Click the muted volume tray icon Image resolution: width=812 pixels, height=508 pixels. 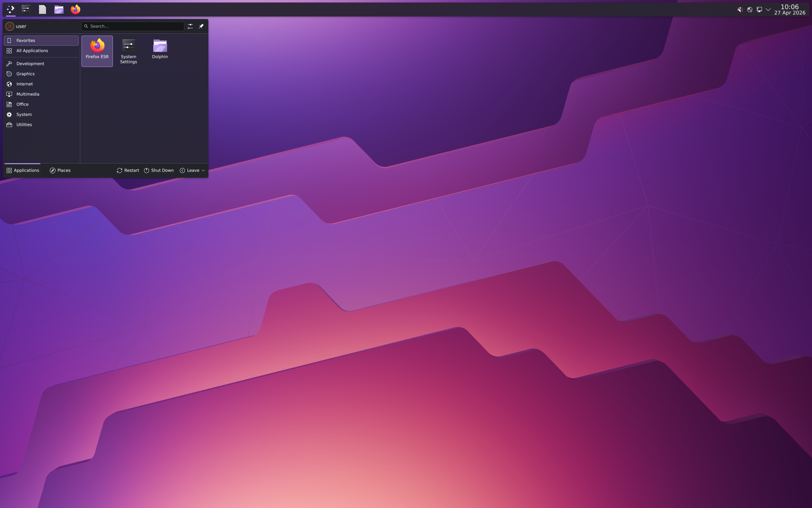pos(740,10)
